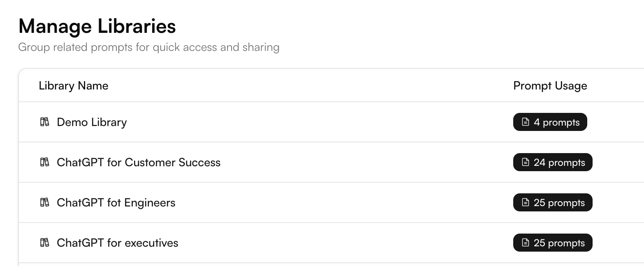Screen dimensions: 644x266
Task: Select the ChatGPT fot Engineers library name
Action: pos(116,203)
